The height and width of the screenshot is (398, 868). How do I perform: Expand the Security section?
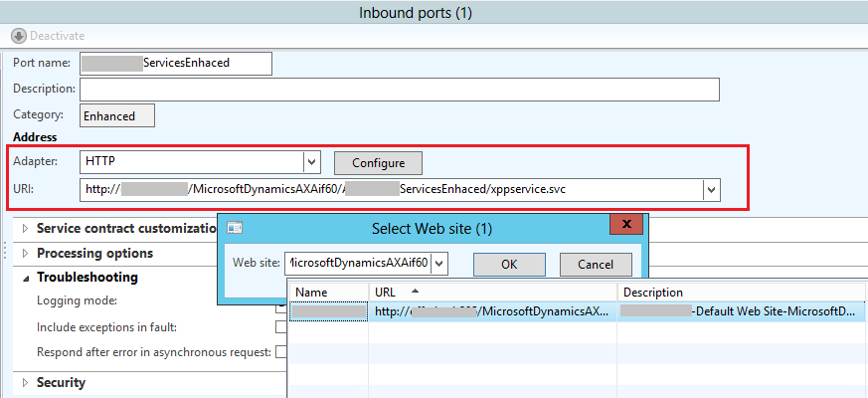(x=26, y=383)
